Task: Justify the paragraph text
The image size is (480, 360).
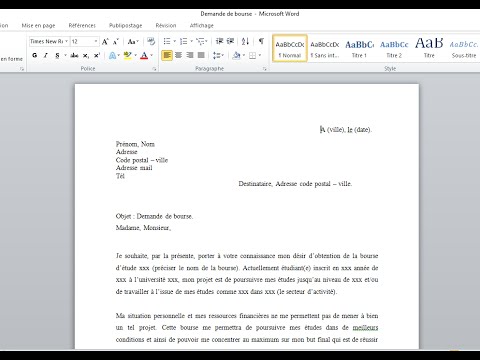Action: click(x=201, y=55)
